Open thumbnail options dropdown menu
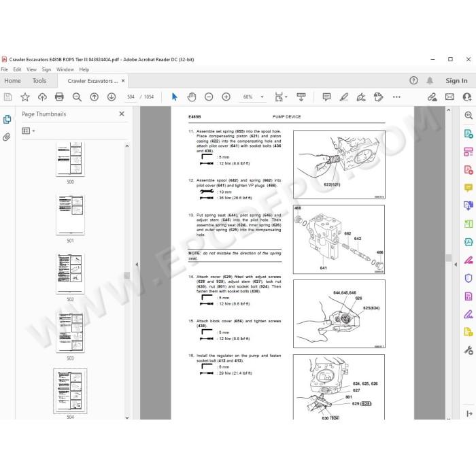The image size is (476, 476). point(29,131)
